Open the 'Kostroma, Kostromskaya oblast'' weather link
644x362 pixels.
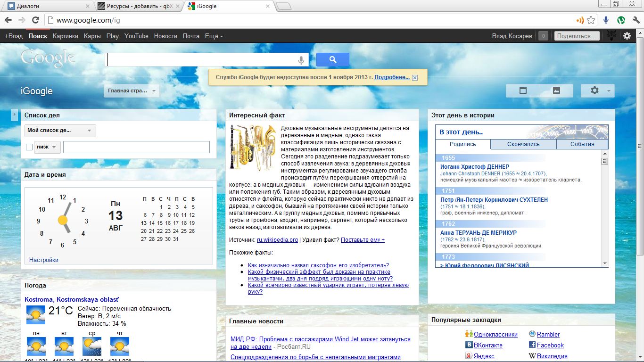pyautogui.click(x=72, y=299)
